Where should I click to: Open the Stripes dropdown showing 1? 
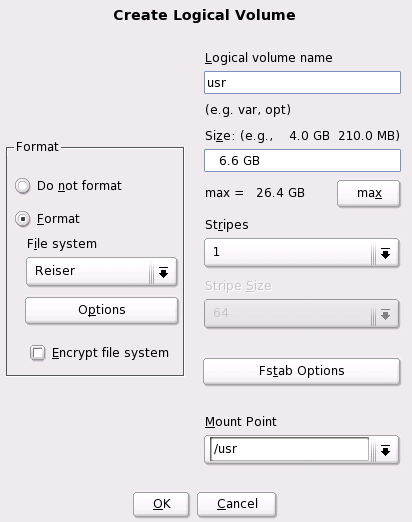301,253
